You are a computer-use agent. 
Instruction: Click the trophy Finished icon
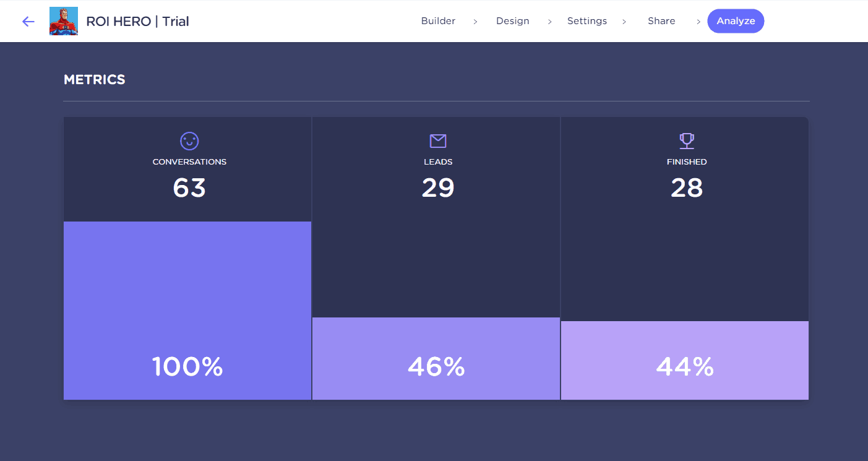(x=687, y=141)
